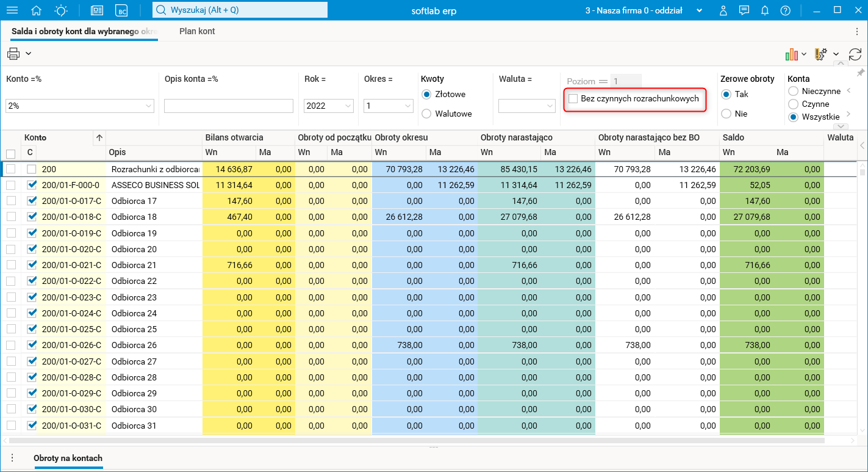Select Nie for Zerowe obroty
The height and width of the screenshot is (472, 868).
coord(726,114)
